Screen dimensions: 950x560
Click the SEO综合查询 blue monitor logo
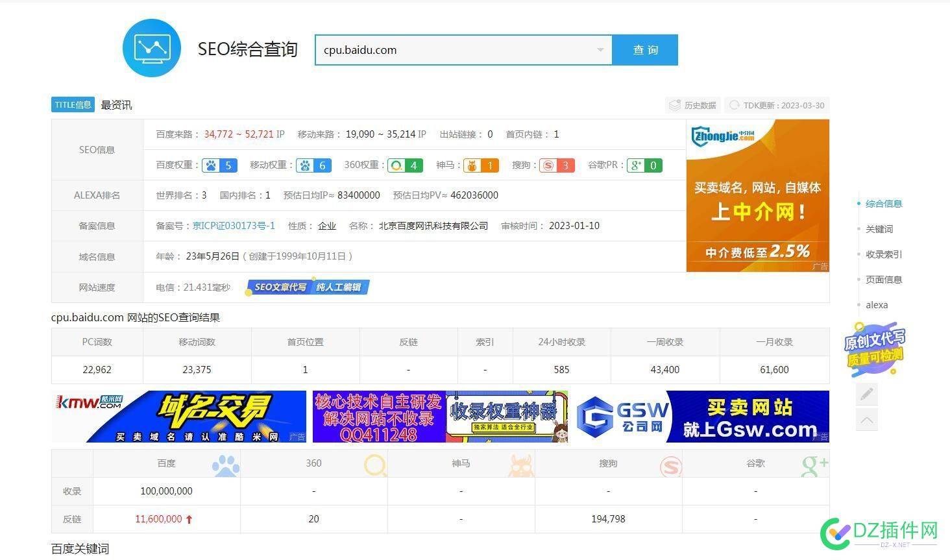tap(152, 48)
